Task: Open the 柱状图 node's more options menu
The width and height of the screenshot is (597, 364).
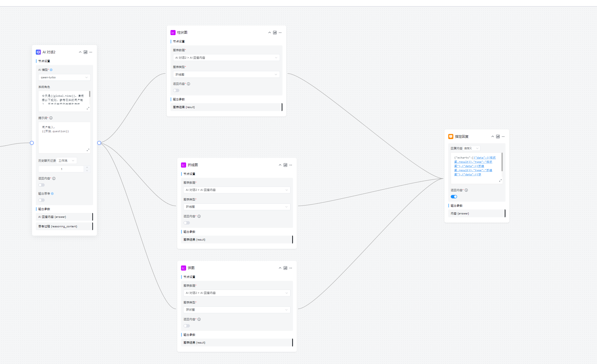Action: pos(280,33)
